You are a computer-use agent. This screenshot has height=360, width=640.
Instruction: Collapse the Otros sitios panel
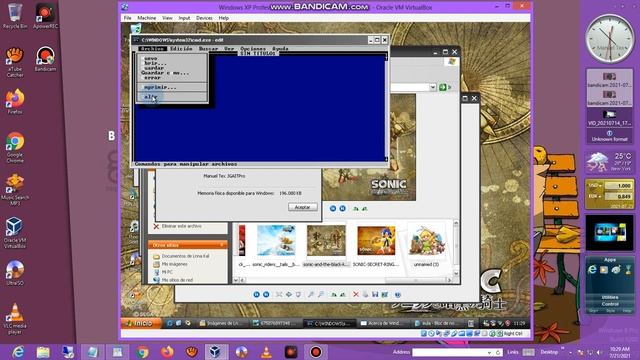tap(222, 245)
